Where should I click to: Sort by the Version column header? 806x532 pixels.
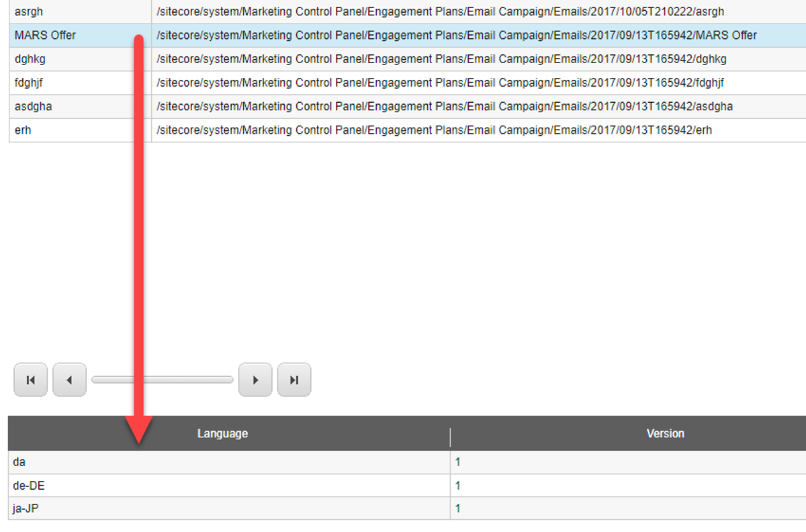tap(665, 434)
